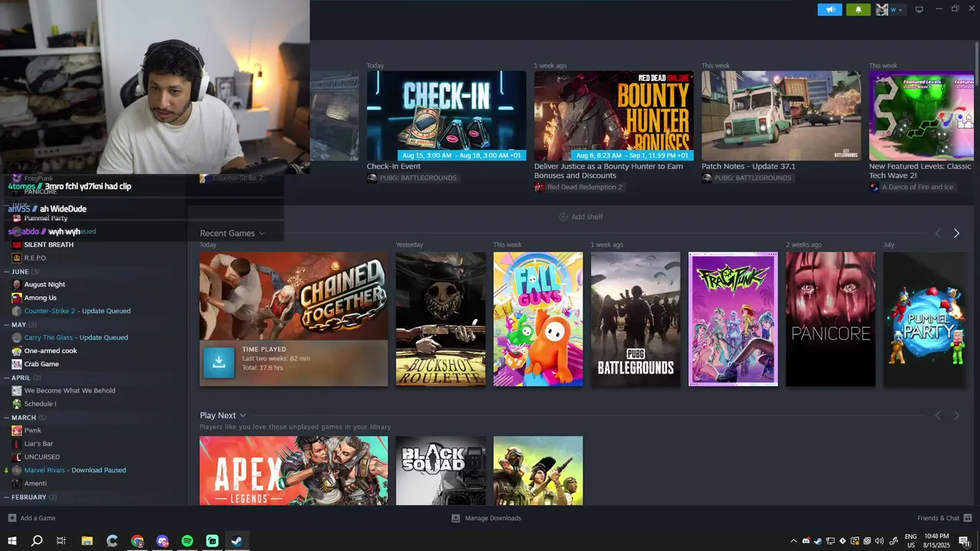Select August Night in library list
The image size is (980, 551).
44,285
